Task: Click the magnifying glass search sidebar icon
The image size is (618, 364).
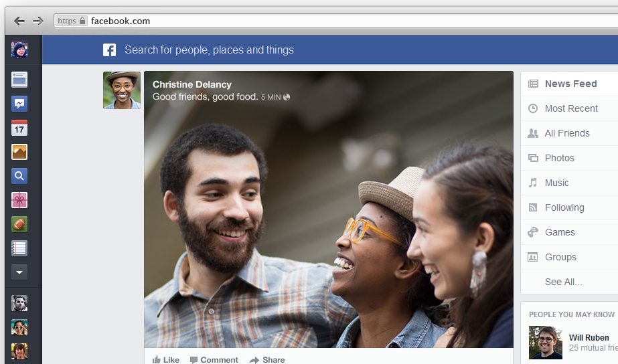Action: click(x=19, y=176)
